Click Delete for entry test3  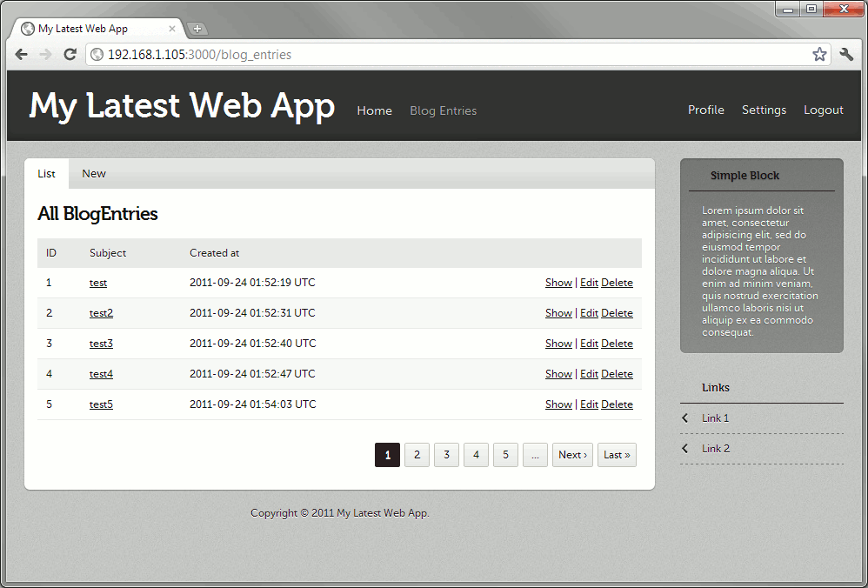click(617, 344)
